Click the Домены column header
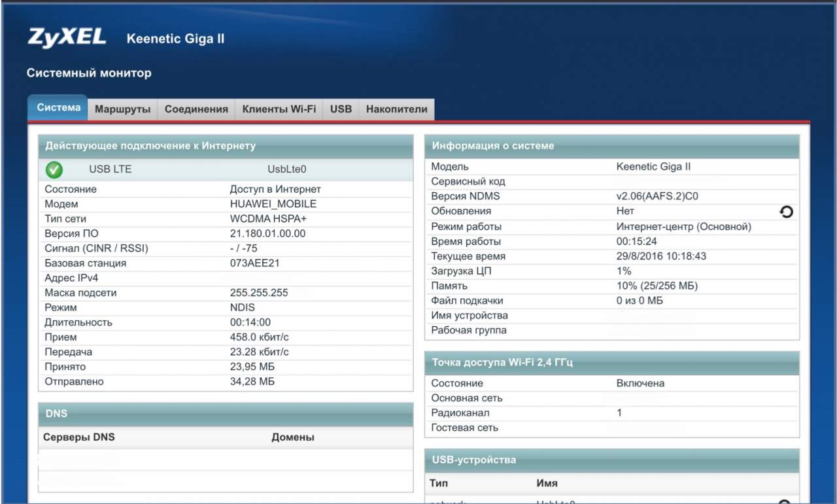 tap(292, 437)
